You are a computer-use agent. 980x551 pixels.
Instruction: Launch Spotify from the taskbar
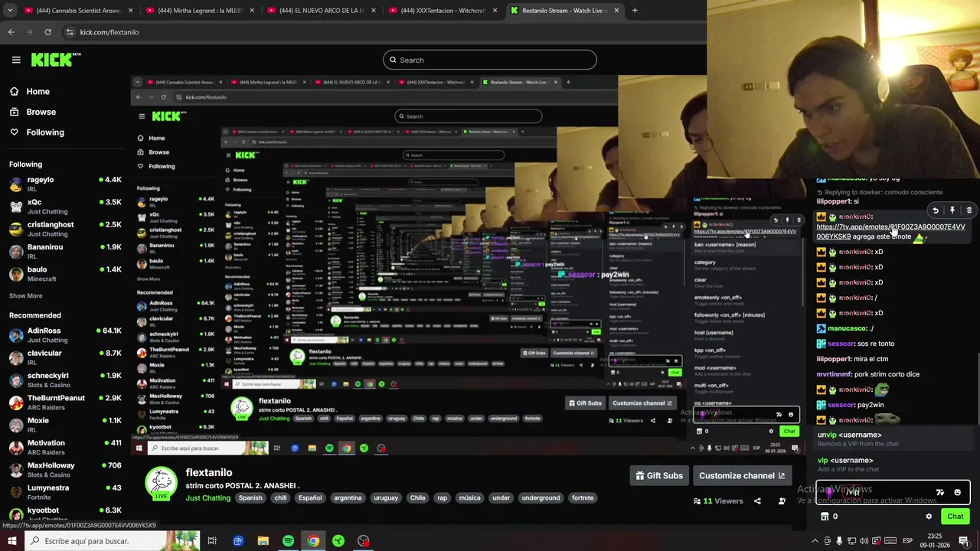pyautogui.click(x=288, y=541)
